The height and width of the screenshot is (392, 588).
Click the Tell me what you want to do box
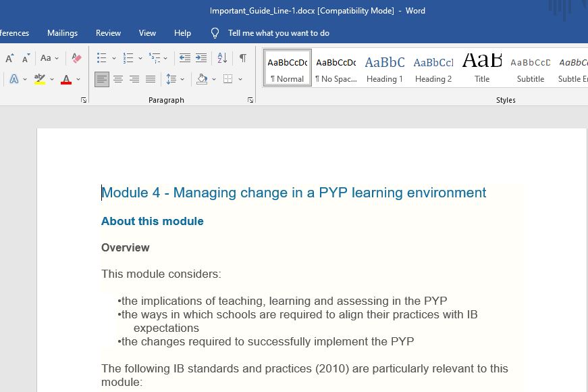pos(279,33)
